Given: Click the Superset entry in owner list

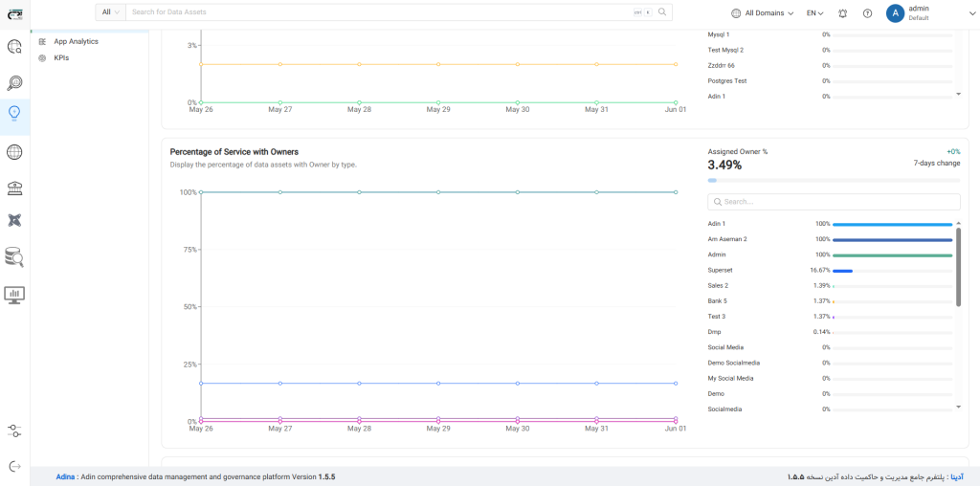Looking at the screenshot, I should pyautogui.click(x=720, y=271).
